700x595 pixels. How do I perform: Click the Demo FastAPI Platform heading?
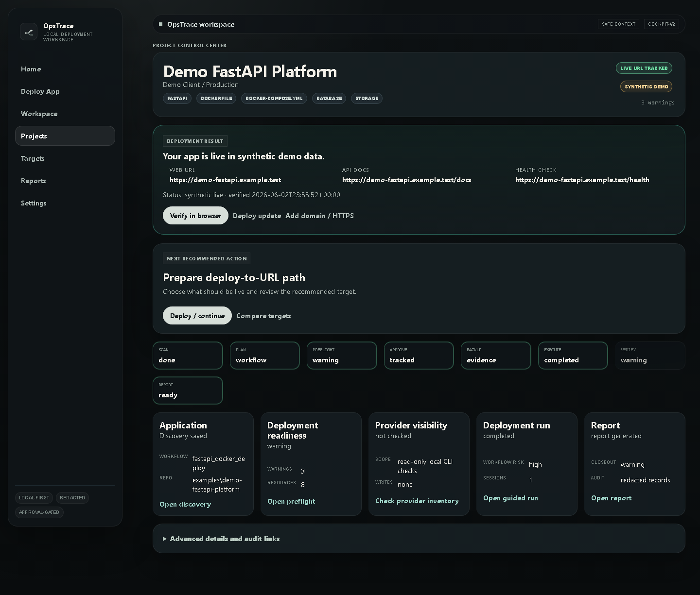(x=250, y=71)
